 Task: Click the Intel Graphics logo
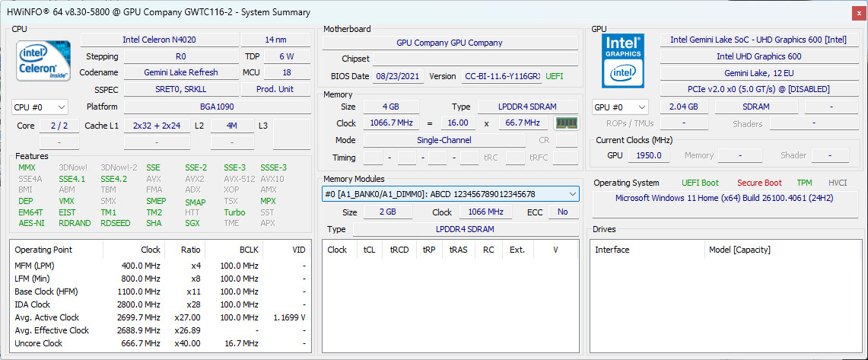tap(623, 61)
